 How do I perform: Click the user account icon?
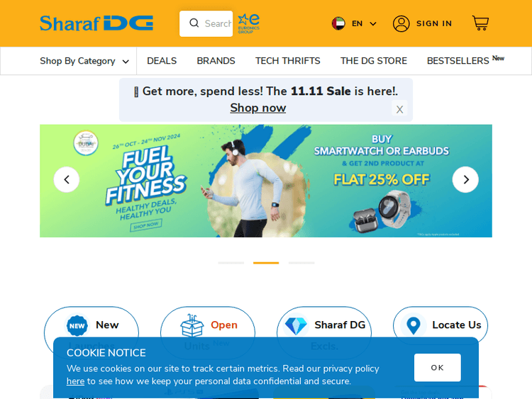[x=401, y=23]
